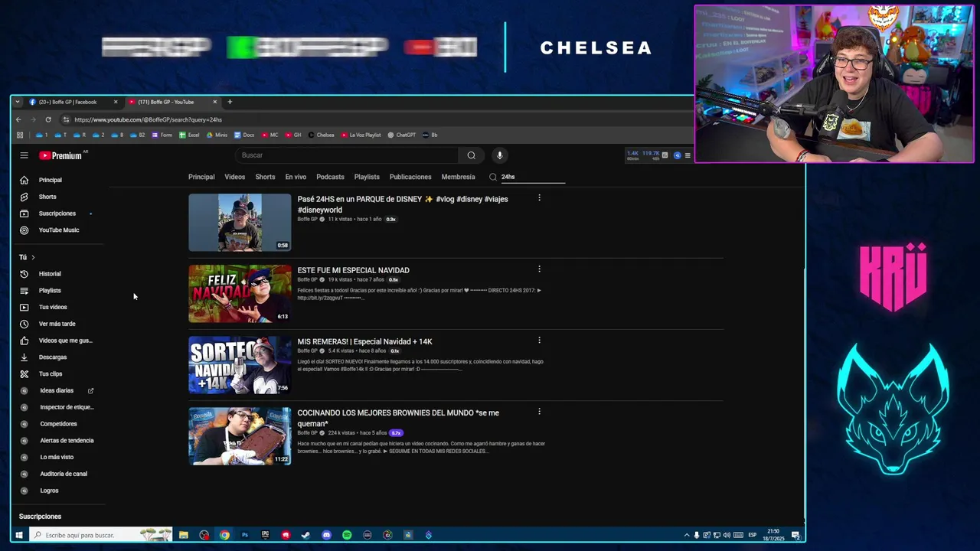The width and height of the screenshot is (980, 551).
Task: Open the La Voz Playlist bookmark
Action: click(x=361, y=135)
